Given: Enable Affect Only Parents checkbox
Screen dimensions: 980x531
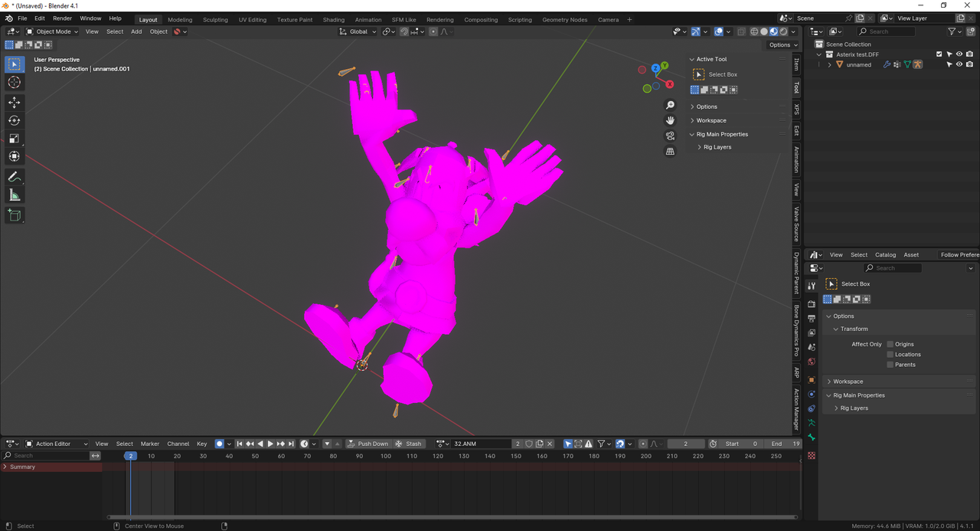Looking at the screenshot, I should [x=890, y=365].
